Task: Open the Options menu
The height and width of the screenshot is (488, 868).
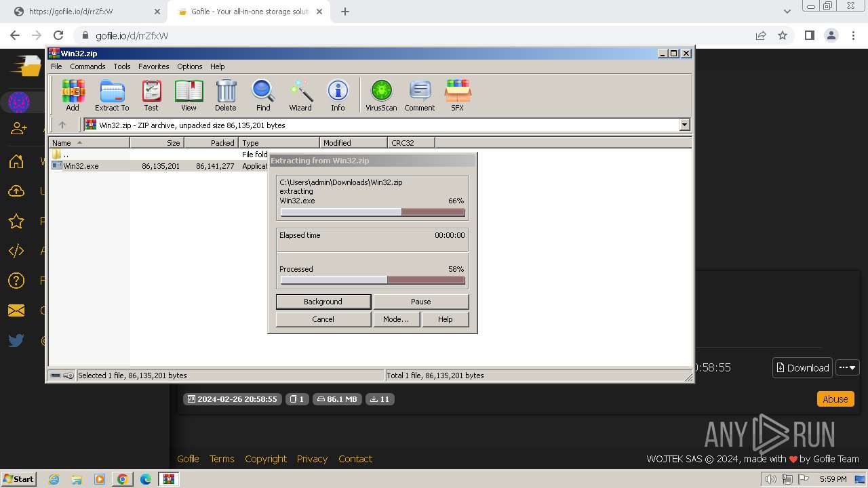Action: pos(190,66)
